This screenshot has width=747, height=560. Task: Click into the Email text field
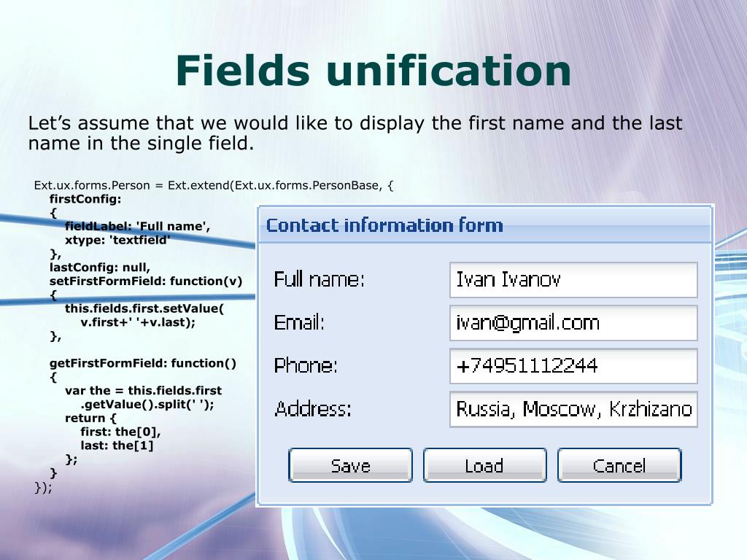573,323
